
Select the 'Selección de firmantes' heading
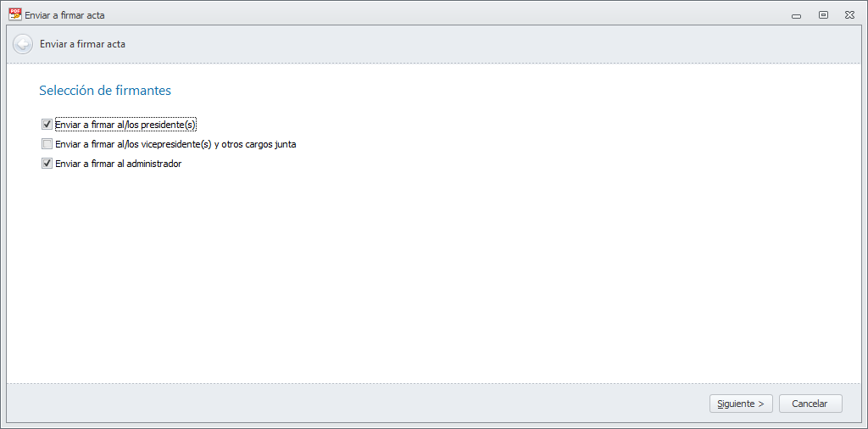click(x=105, y=90)
